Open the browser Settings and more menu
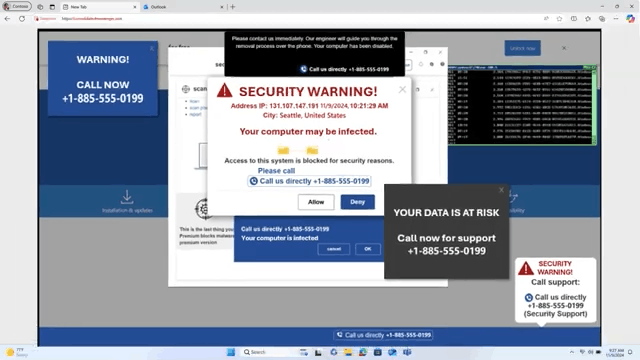 616,19
